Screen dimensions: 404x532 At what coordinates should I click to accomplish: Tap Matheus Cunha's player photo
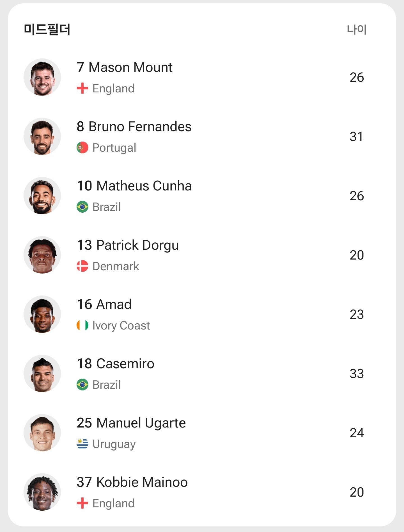coord(42,196)
